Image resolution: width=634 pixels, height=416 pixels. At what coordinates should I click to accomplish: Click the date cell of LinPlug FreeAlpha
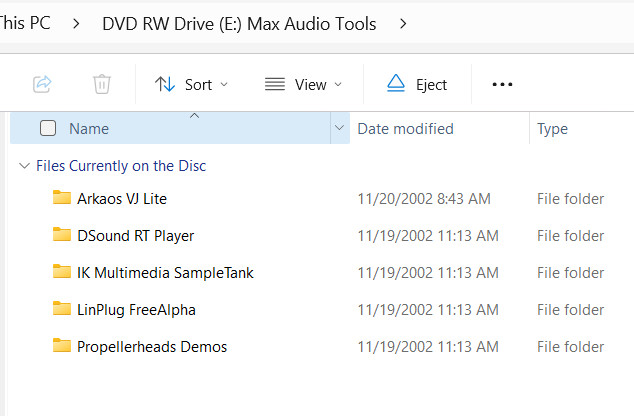(428, 310)
